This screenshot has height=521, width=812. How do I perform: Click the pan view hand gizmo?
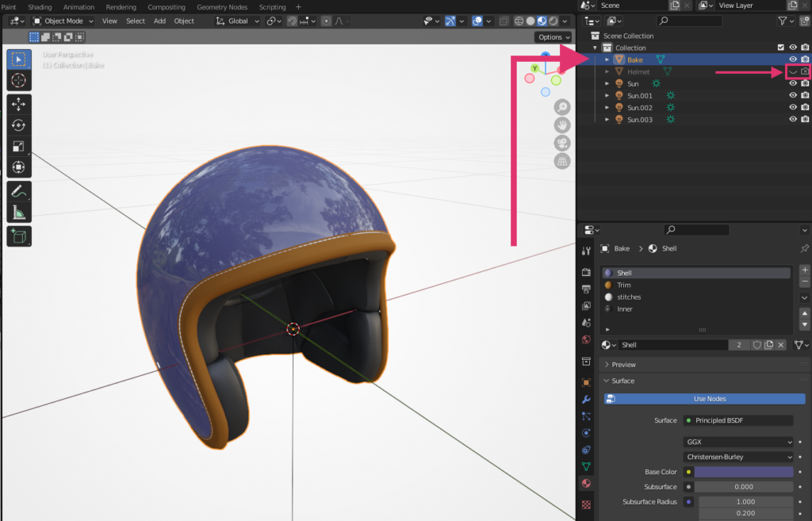pyautogui.click(x=562, y=125)
